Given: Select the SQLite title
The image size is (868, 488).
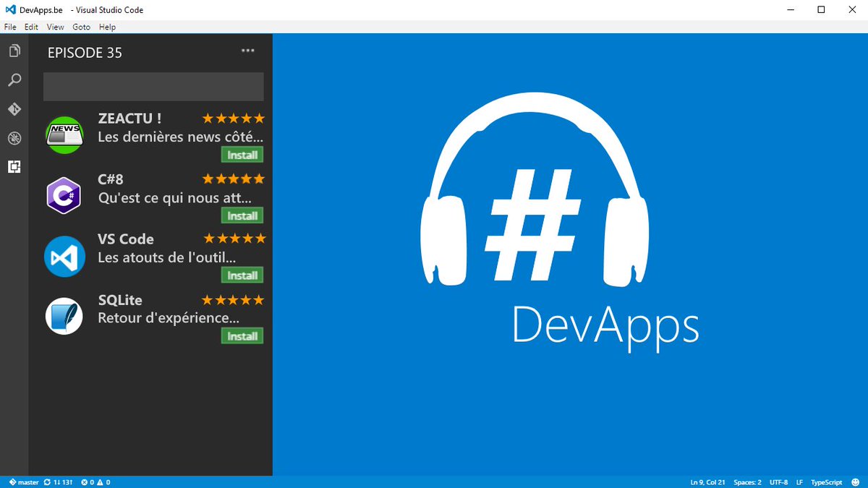Looking at the screenshot, I should (120, 300).
